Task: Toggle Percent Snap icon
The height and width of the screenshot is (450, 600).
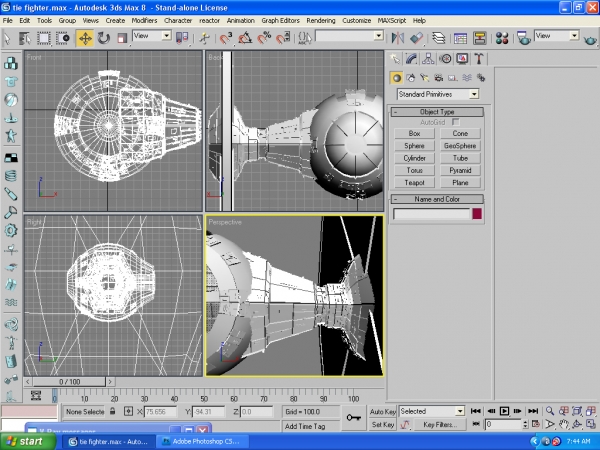Action: click(x=264, y=38)
